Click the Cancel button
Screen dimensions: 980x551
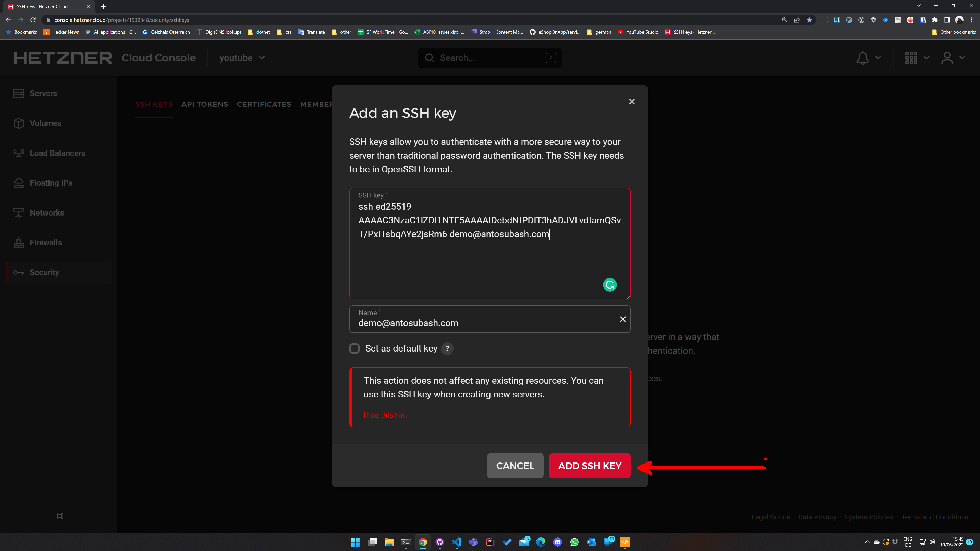515,466
